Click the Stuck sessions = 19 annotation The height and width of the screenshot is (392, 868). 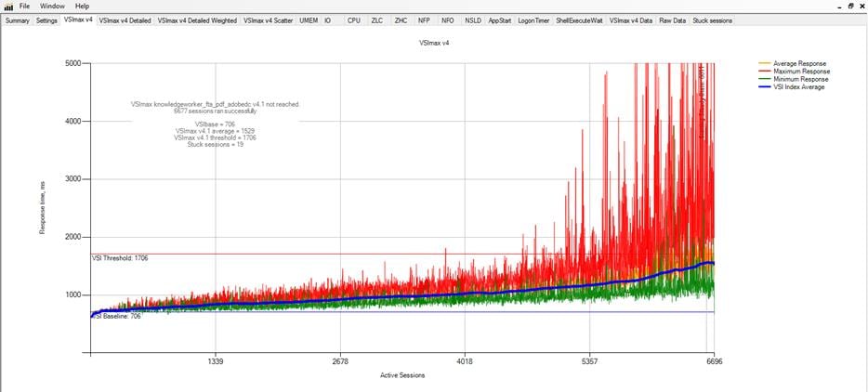(216, 145)
